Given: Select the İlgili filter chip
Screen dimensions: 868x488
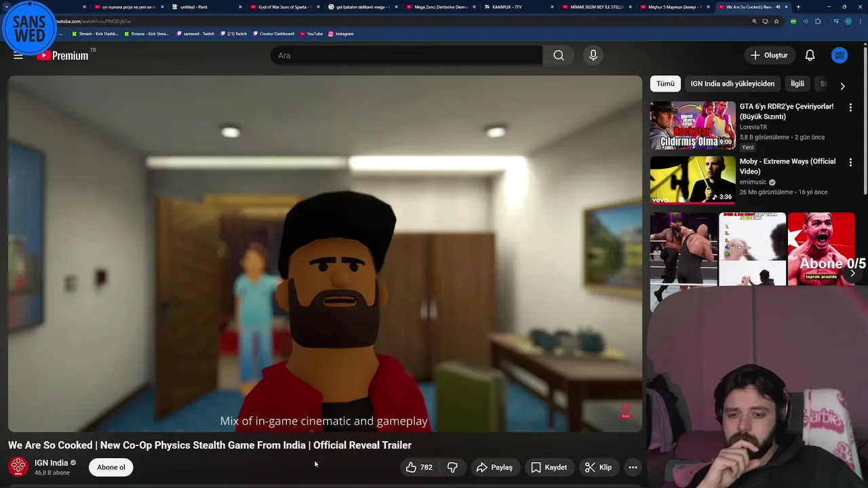Looking at the screenshot, I should click(x=797, y=83).
